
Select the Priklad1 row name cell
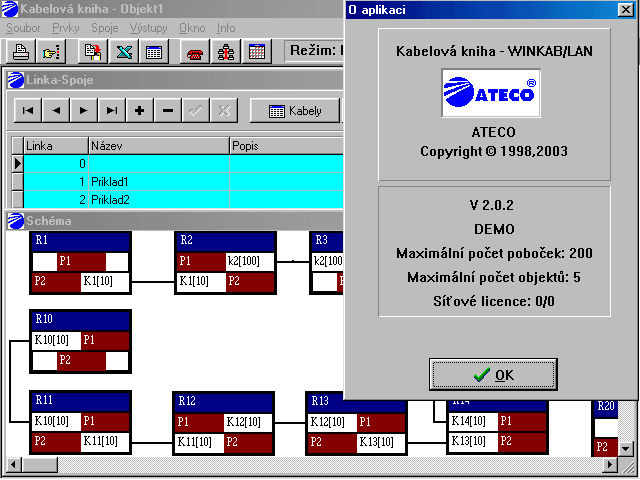[159, 182]
